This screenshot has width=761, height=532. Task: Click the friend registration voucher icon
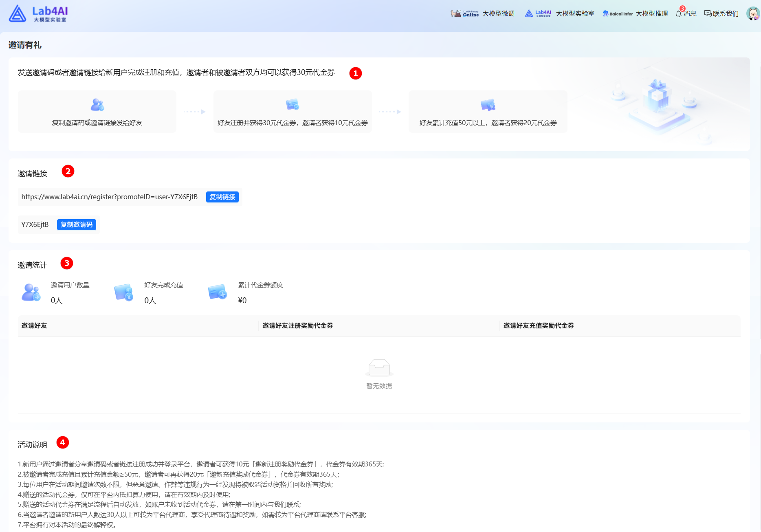coord(293,105)
